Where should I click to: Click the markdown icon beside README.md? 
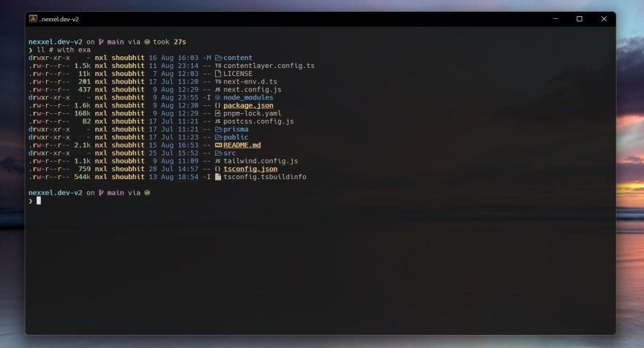click(218, 145)
